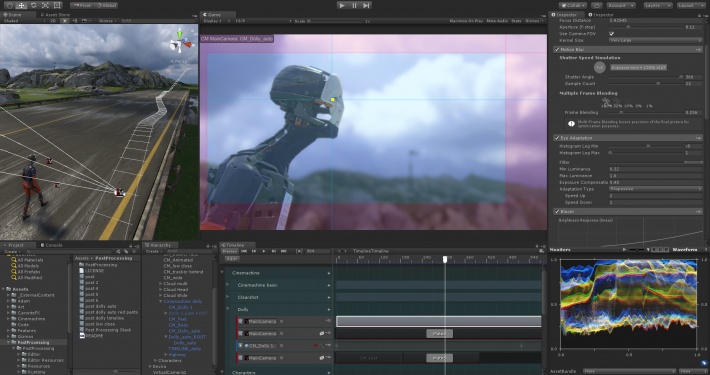Uncheck the Use Camera FOV checkbox
Image resolution: width=710 pixels, height=375 pixels.
point(612,34)
